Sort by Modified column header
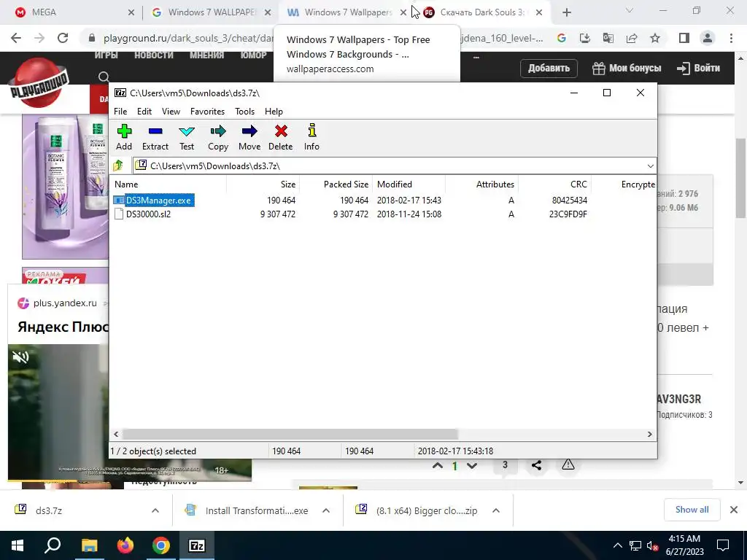This screenshot has height=560, width=747. [395, 184]
